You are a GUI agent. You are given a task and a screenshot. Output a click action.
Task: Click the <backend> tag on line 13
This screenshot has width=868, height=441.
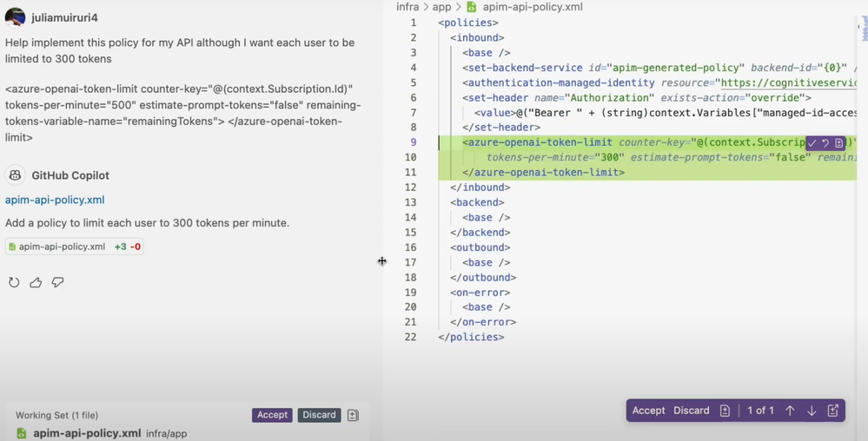coord(477,202)
